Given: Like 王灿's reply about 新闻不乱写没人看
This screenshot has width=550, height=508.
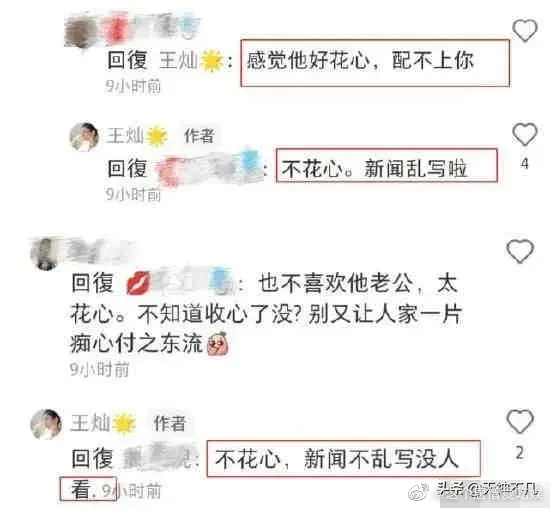Looking at the screenshot, I should coord(520,421).
